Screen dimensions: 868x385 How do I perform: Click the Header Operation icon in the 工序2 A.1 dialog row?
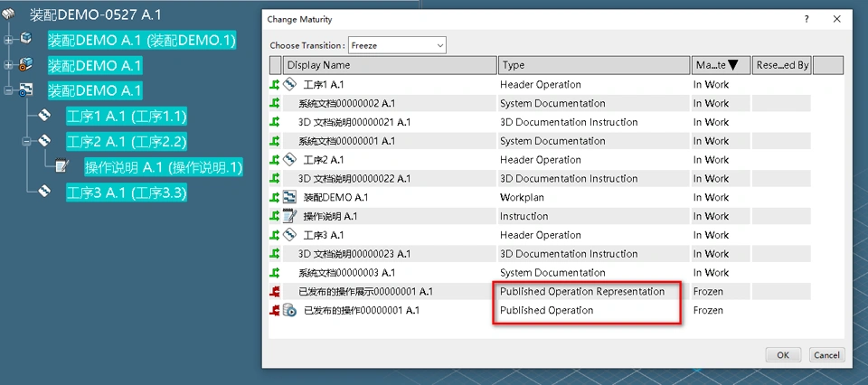tap(290, 160)
